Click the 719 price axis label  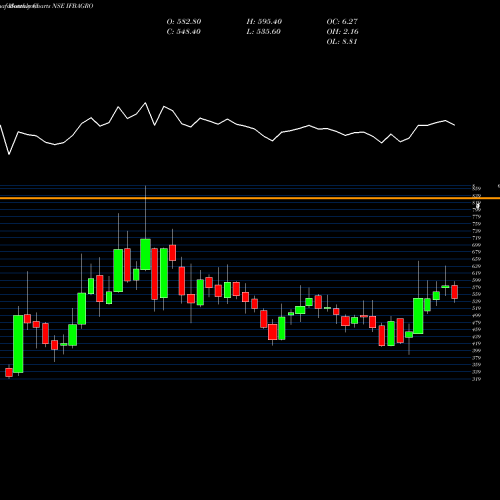[x=477, y=238]
